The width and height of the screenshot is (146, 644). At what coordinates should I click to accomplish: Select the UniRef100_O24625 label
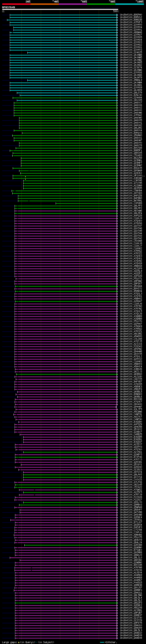[131, 53]
